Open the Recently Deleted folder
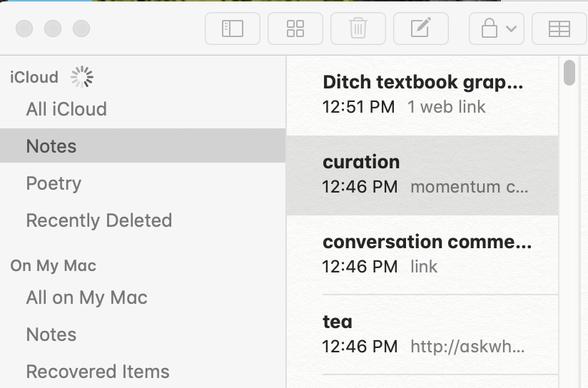 tap(143, 220)
